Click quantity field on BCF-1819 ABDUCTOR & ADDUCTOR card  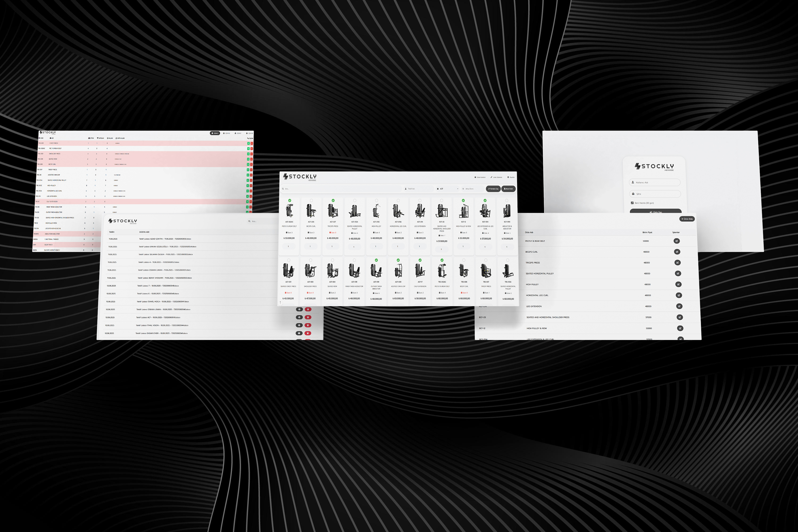[507, 247]
